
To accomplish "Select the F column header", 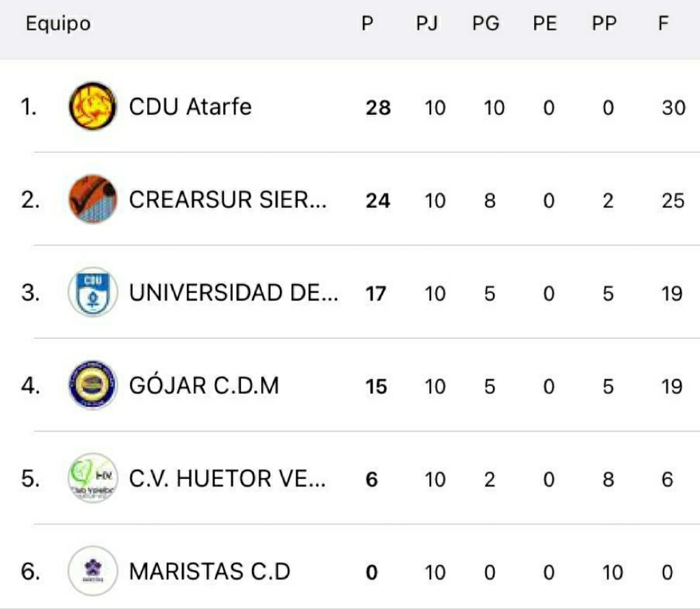I will 664,23.
